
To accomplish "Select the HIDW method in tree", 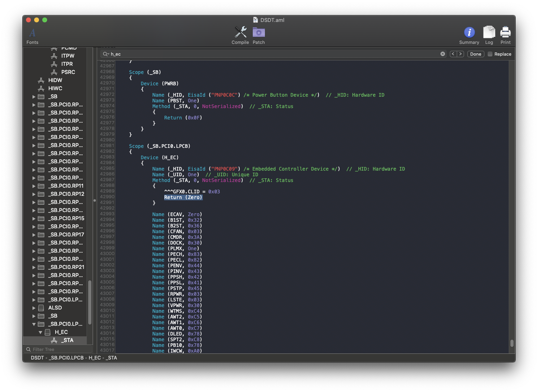I will [55, 80].
